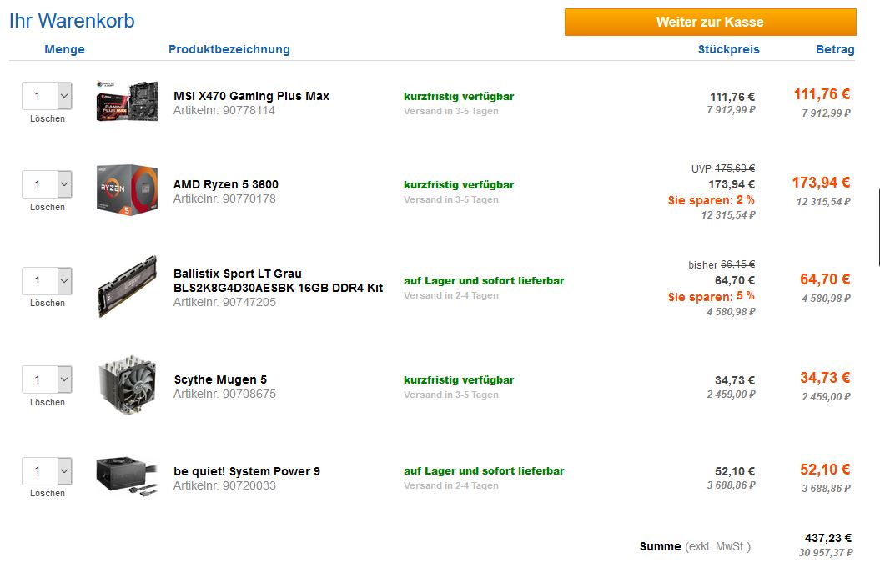The image size is (880, 588).
Task: Click the AMD Ryzen 5 3600 box image
Action: (x=127, y=188)
